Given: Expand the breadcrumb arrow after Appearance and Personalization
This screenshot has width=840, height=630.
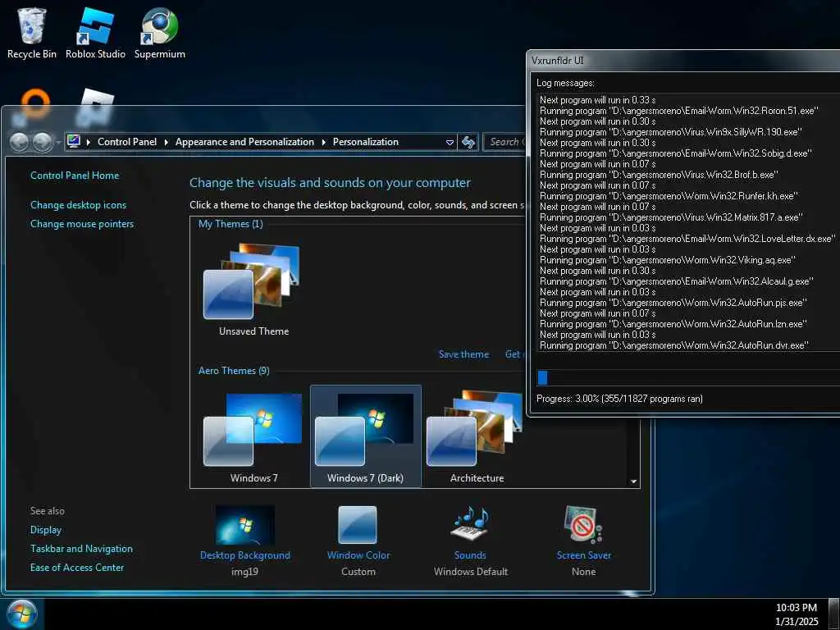Looking at the screenshot, I should coord(323,142).
